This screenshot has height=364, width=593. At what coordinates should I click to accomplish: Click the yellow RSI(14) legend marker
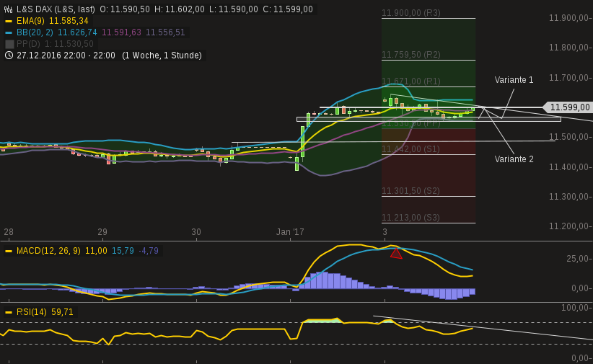(9, 312)
